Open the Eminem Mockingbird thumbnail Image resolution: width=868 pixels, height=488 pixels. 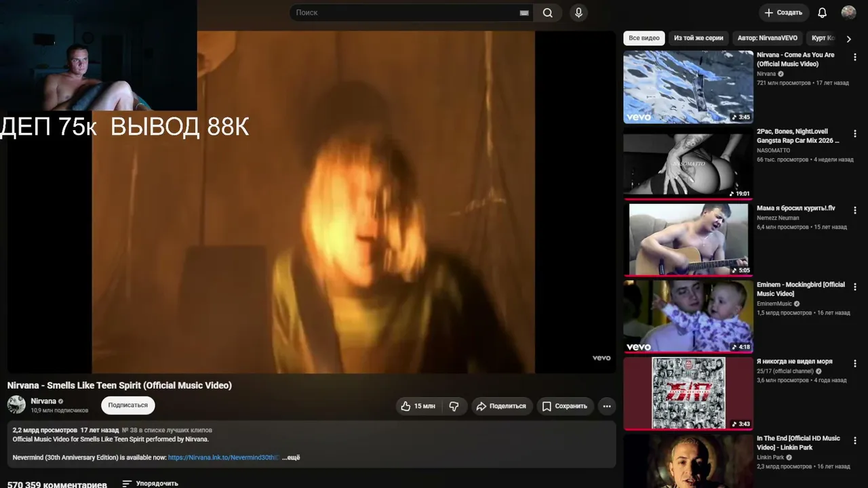point(688,317)
